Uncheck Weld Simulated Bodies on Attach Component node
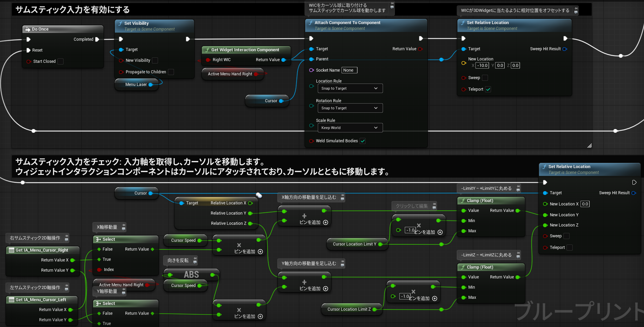 point(363,141)
